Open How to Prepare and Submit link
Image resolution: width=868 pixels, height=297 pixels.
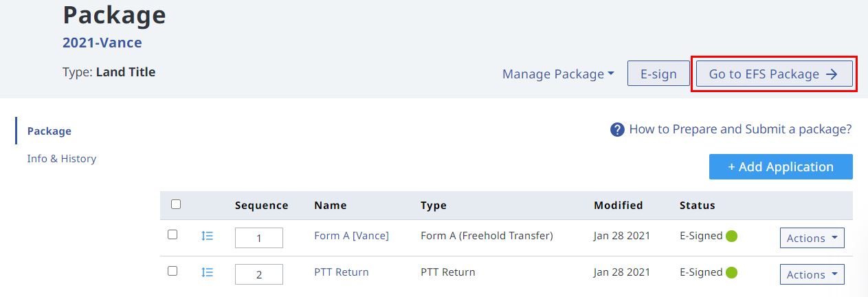tap(740, 129)
